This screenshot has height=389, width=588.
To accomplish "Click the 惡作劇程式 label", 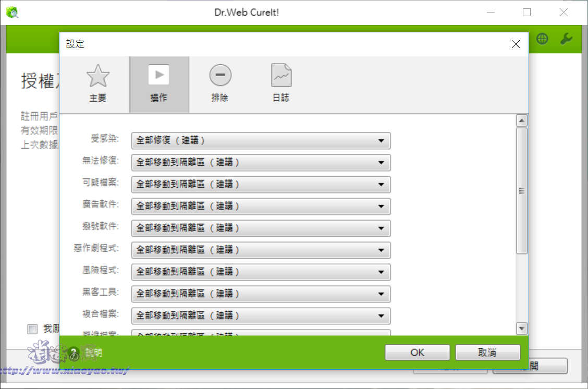I will coord(96,248).
